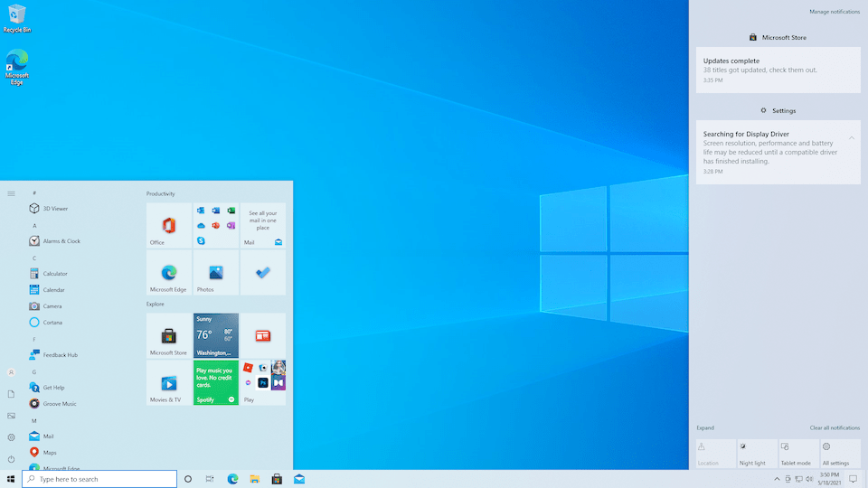Open Microsoft Store from taskbar

pos(277,479)
